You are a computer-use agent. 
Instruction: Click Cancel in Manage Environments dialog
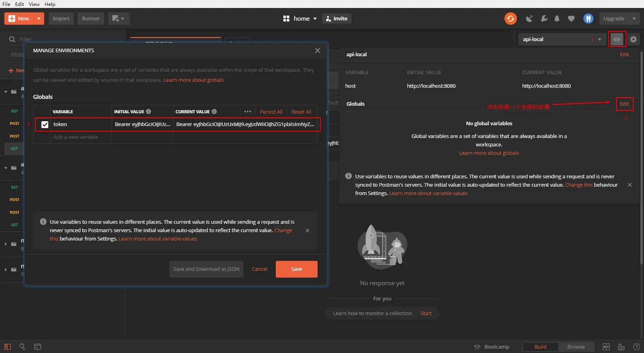click(259, 269)
